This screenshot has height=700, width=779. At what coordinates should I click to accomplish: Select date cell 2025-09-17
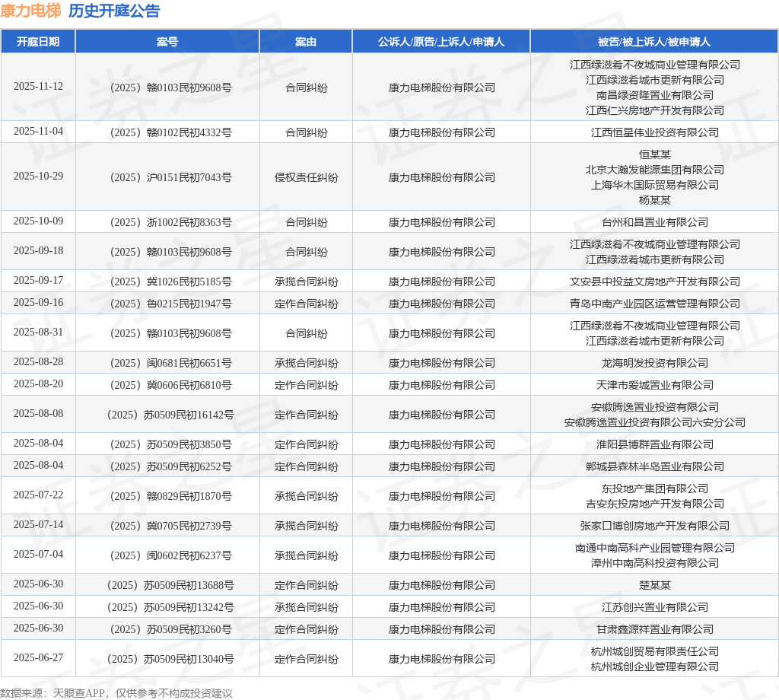(x=38, y=281)
